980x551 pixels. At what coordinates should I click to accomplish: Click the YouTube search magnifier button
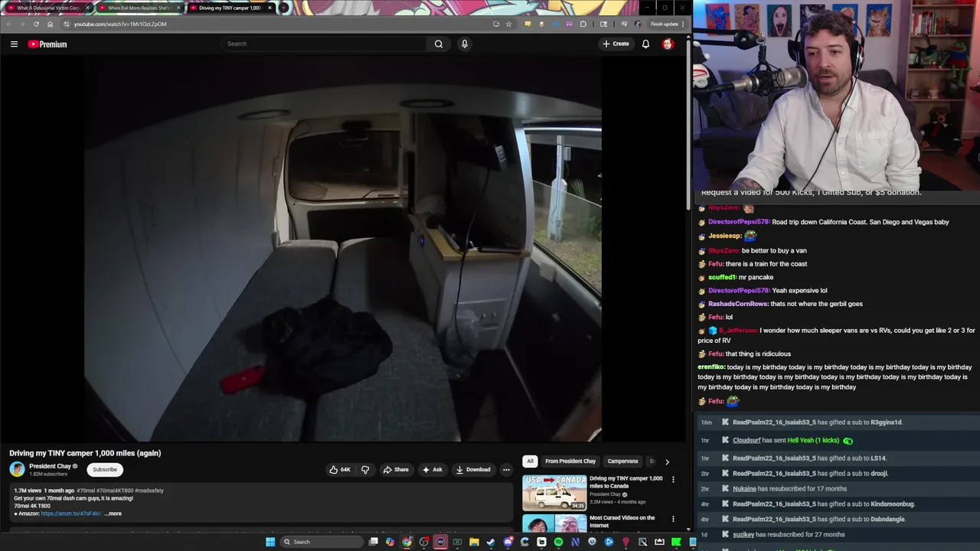pos(439,44)
